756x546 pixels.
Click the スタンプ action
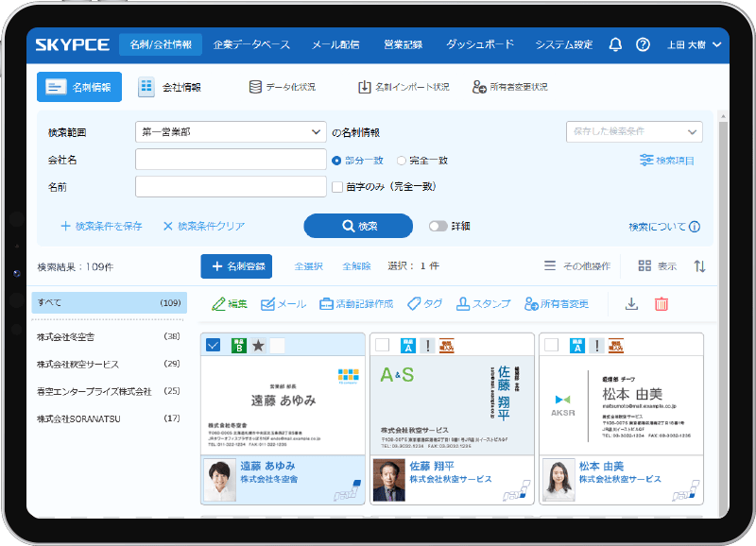(x=483, y=304)
